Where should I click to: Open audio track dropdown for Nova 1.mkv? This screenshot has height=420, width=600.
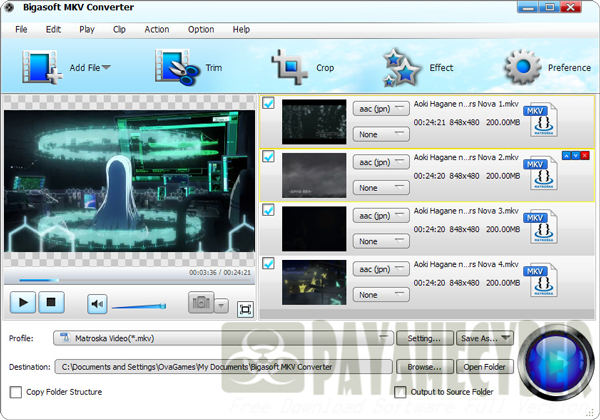click(x=381, y=109)
